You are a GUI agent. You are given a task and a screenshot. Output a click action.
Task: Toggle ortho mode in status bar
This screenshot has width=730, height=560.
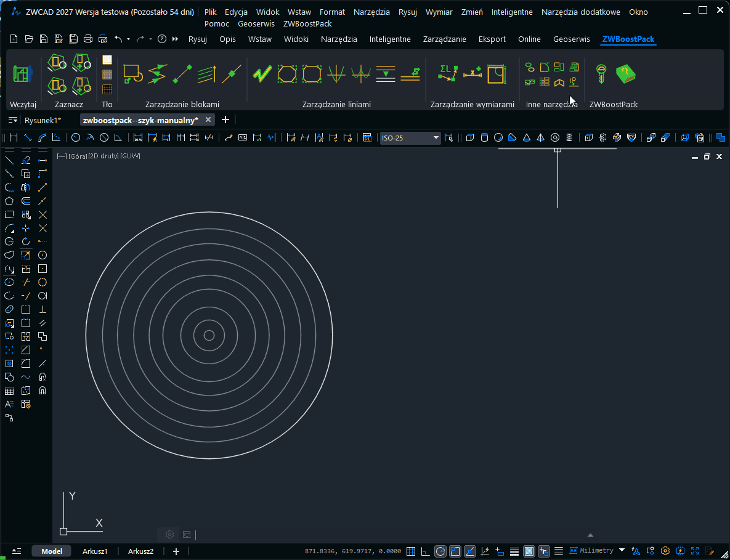point(426,551)
